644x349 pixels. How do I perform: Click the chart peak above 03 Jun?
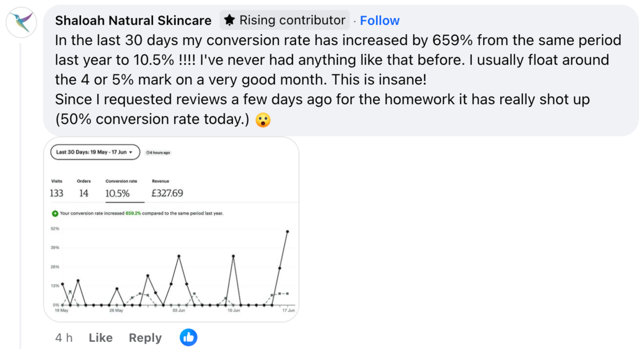coord(179,256)
